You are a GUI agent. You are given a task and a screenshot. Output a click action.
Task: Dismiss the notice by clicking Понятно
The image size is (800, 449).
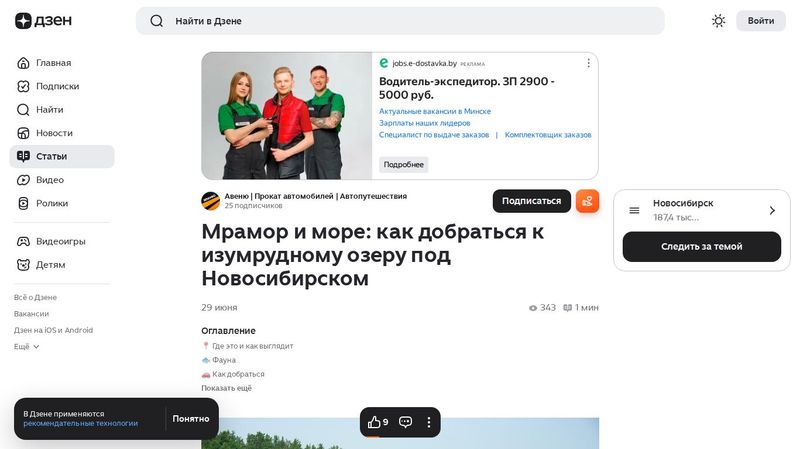(190, 419)
